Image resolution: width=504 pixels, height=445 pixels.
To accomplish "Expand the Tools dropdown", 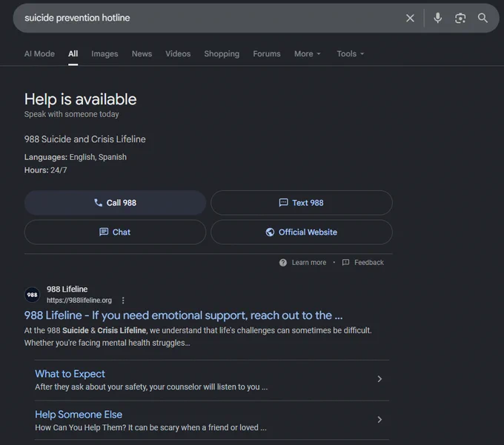I will click(351, 53).
